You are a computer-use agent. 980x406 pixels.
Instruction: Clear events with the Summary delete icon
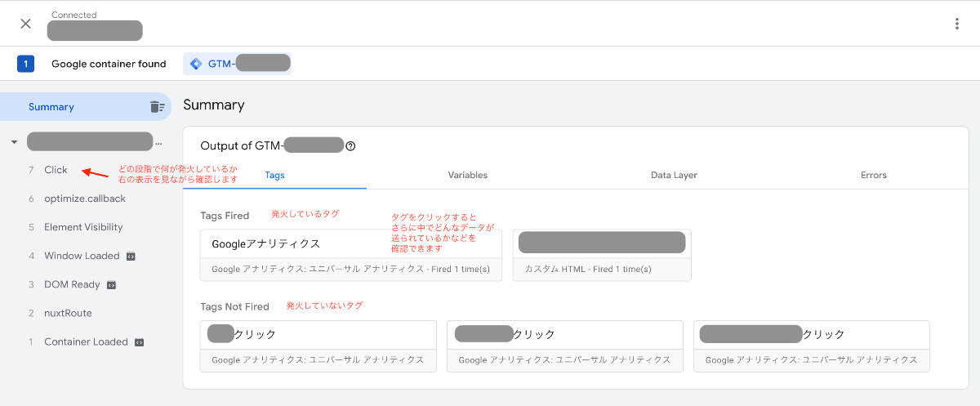[157, 107]
